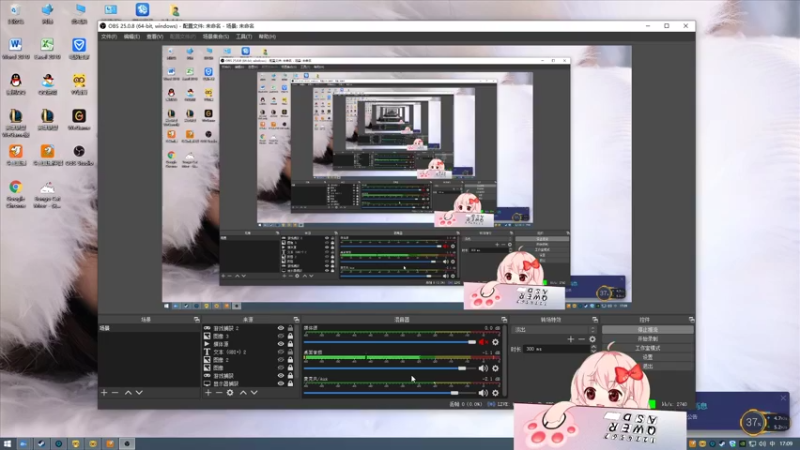Open 媒体源 mixer channel's gear settings
Image resolution: width=800 pixels, height=450 pixels.
[495, 342]
